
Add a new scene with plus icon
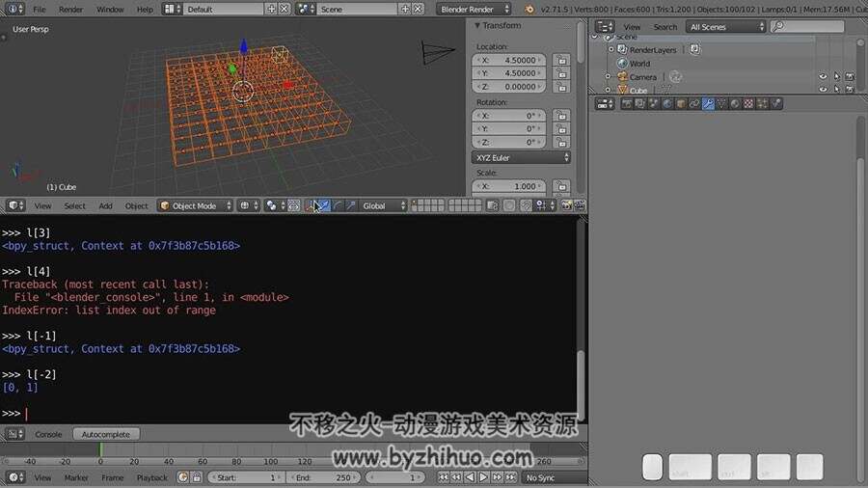(x=405, y=9)
